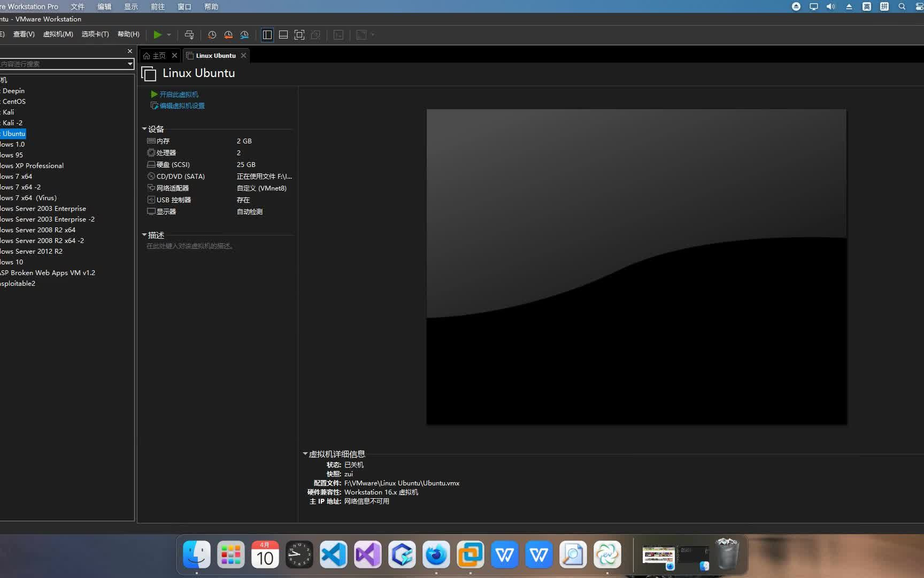Select Windows Server 2012 R2 entry
This screenshot has height=578, width=924.
pos(32,252)
